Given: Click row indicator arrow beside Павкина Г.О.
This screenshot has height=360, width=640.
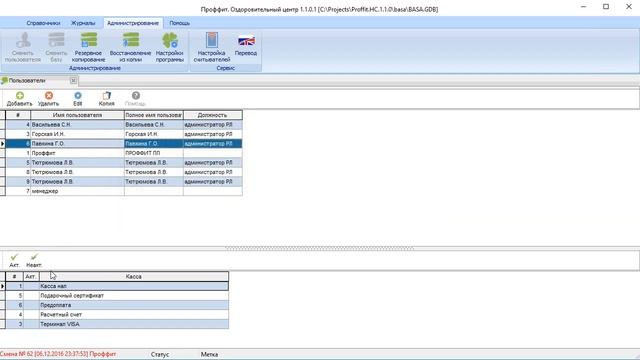Looking at the screenshot, I should [x=2, y=143].
